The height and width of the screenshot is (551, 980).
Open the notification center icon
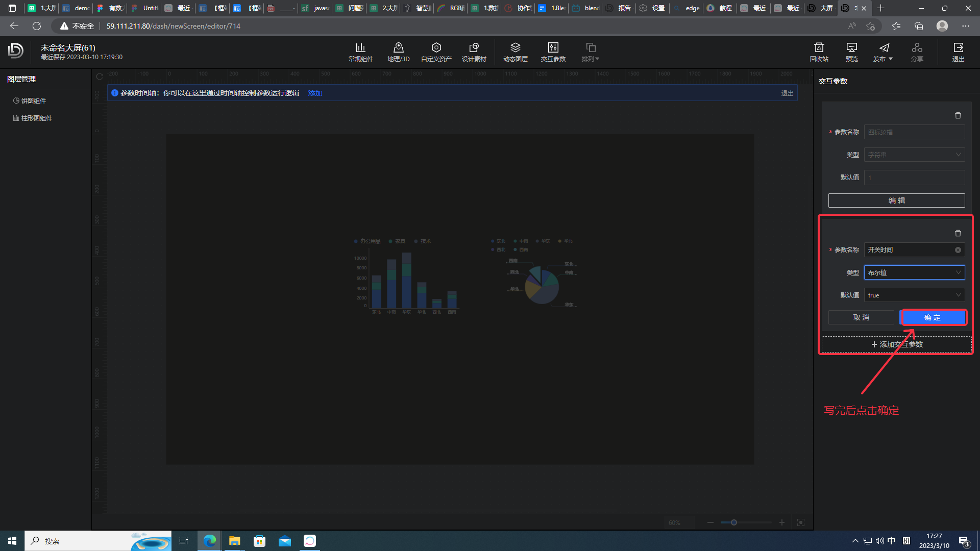tap(964, 541)
